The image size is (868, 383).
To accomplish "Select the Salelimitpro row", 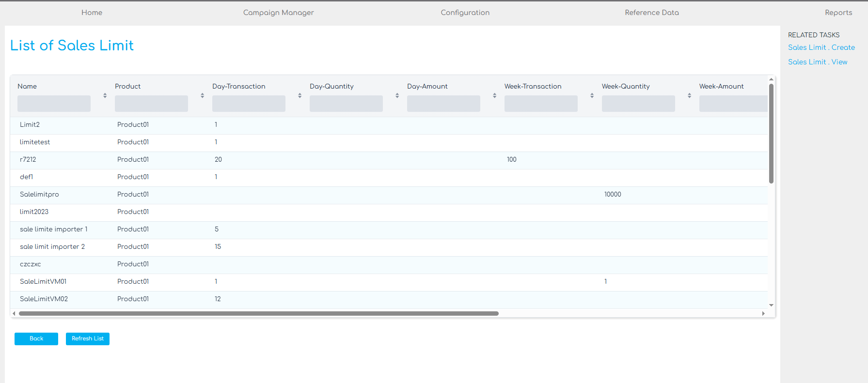I will click(x=39, y=195).
